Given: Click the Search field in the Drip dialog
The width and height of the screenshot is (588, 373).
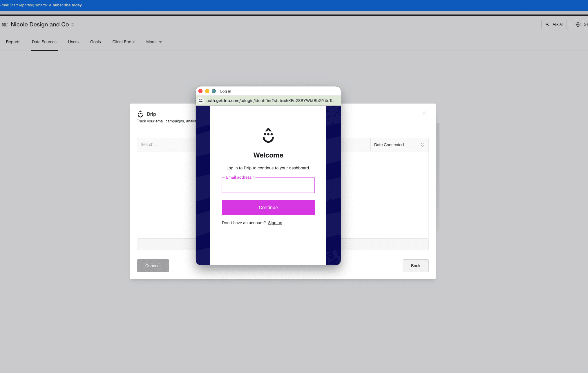Looking at the screenshot, I should pos(167,145).
